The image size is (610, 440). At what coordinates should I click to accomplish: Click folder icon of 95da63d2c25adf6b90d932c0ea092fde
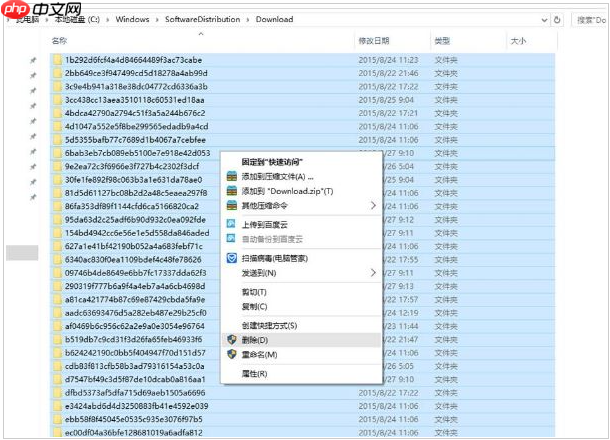tap(57, 219)
